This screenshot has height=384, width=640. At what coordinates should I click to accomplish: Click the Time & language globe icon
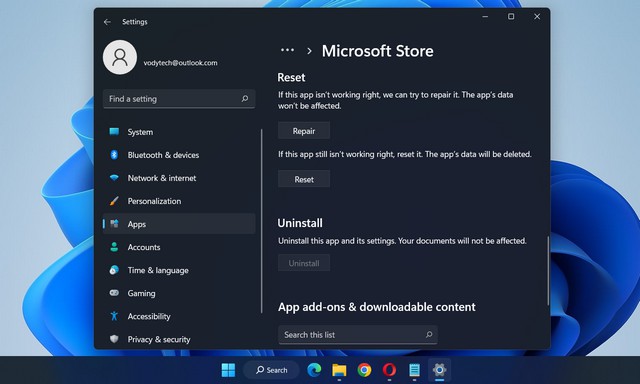[114, 270]
